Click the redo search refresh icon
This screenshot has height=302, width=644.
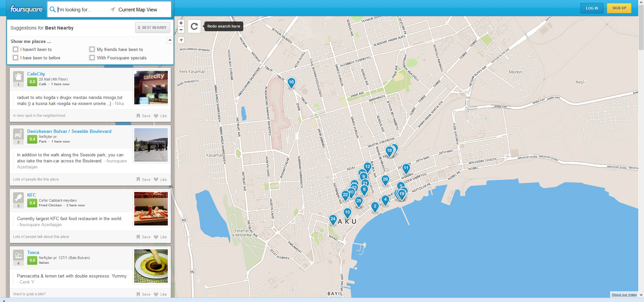click(x=194, y=26)
